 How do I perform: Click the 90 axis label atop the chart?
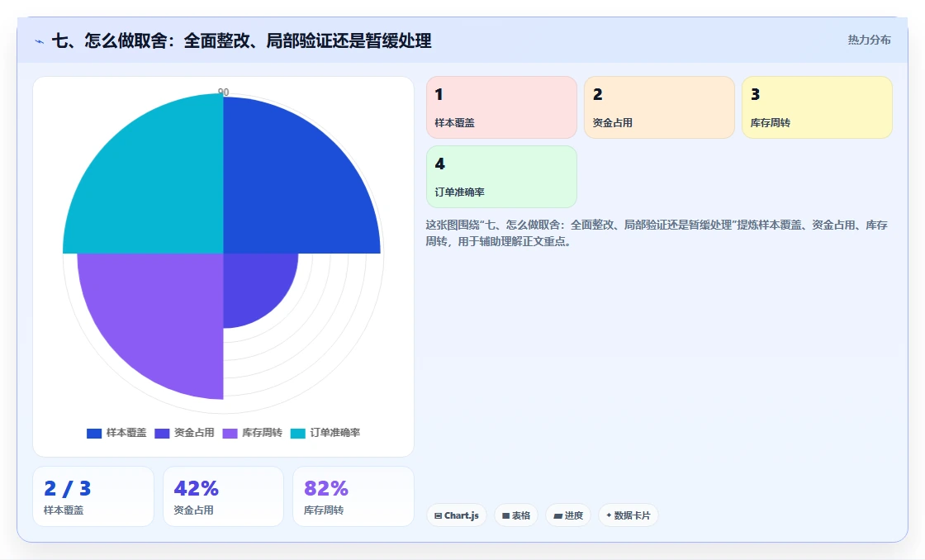[x=224, y=92]
